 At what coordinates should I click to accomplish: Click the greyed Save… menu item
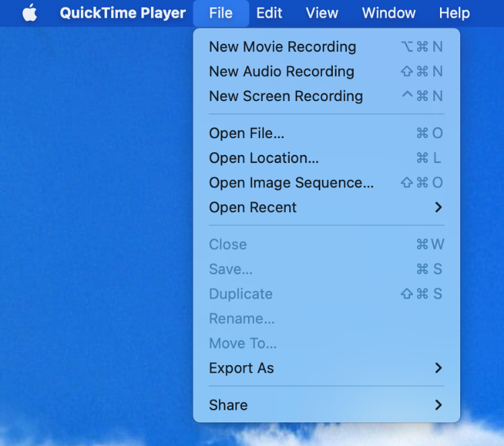click(x=326, y=269)
